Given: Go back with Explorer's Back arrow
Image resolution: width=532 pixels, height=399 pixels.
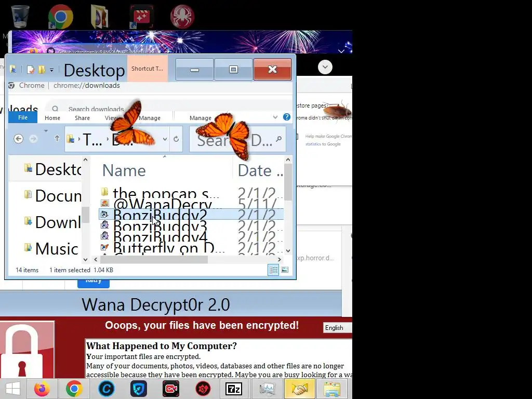Looking at the screenshot, I should tap(18, 139).
